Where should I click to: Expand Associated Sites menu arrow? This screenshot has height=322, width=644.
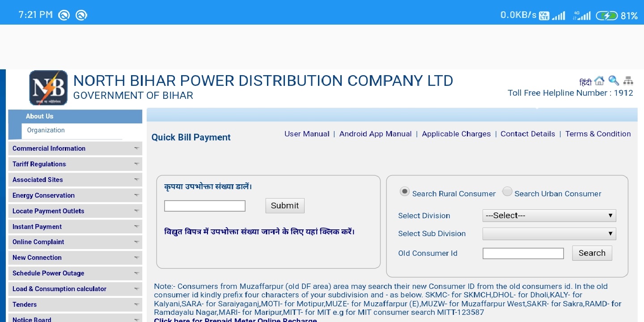tap(136, 180)
